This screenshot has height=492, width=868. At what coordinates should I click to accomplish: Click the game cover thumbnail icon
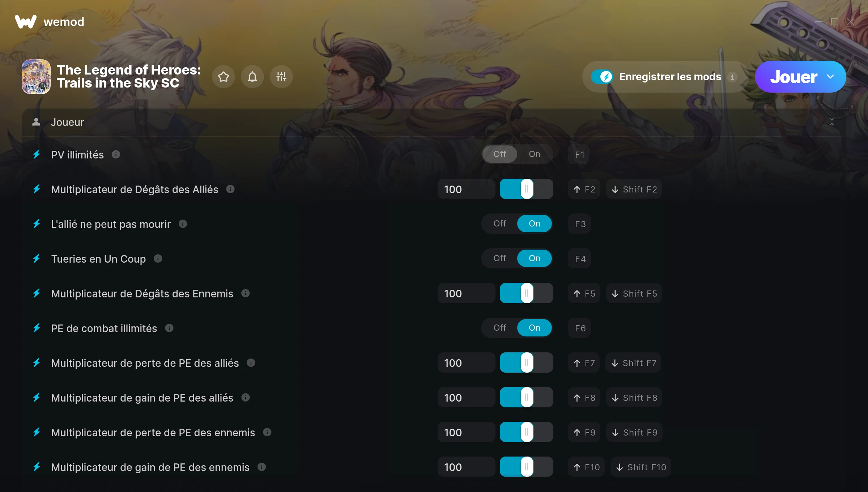(x=36, y=77)
